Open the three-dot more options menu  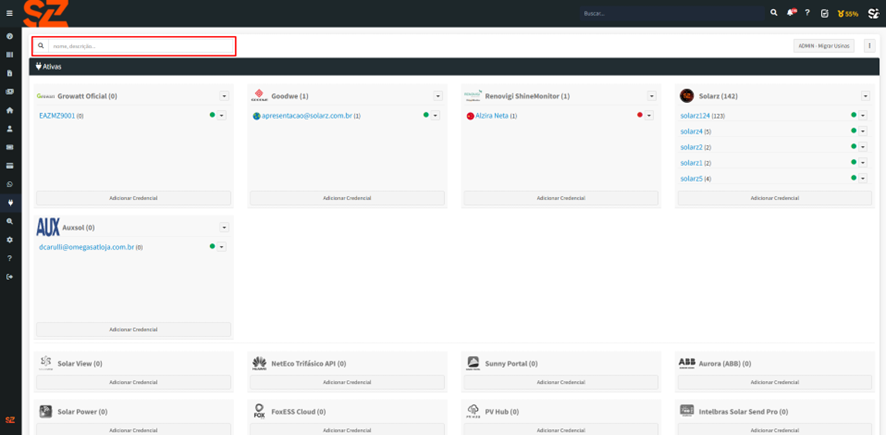pos(869,46)
